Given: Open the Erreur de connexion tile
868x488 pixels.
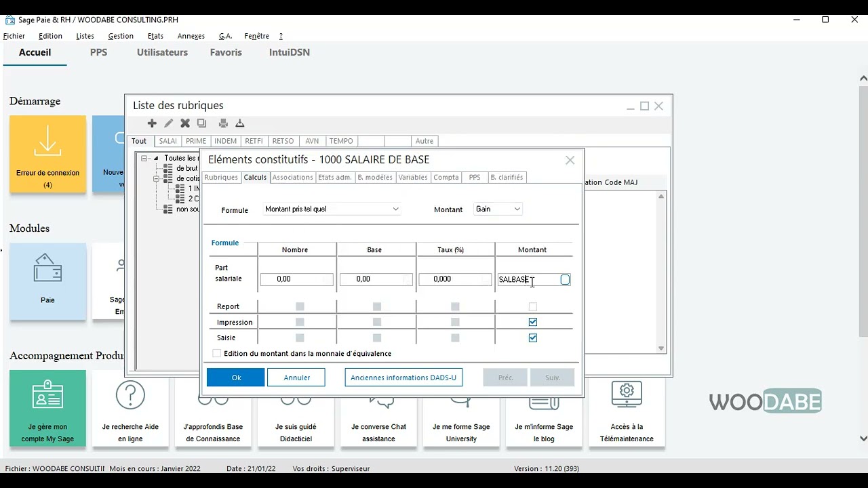Looking at the screenshot, I should pyautogui.click(x=47, y=154).
